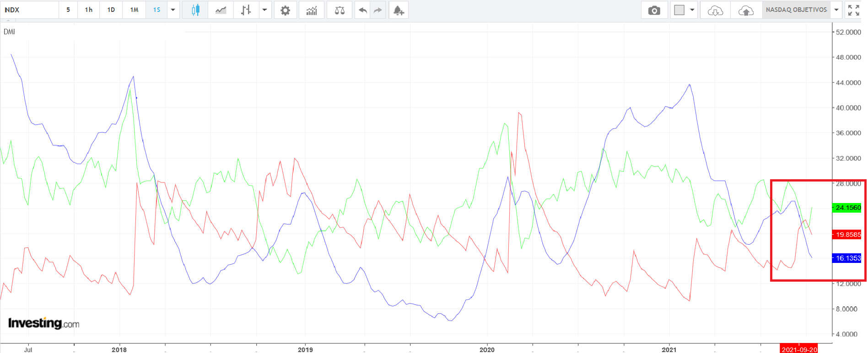Open the chart style dropdown arrow

coord(264,10)
